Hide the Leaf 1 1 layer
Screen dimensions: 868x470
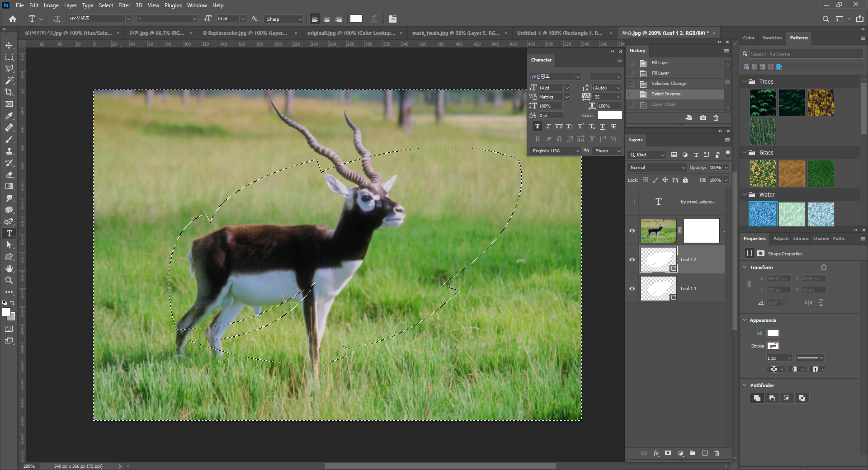point(632,288)
